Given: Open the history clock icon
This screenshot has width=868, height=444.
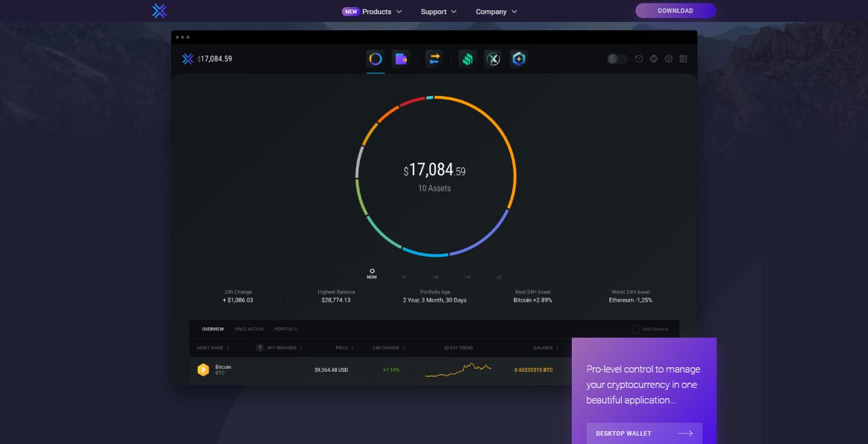Looking at the screenshot, I should point(639,59).
